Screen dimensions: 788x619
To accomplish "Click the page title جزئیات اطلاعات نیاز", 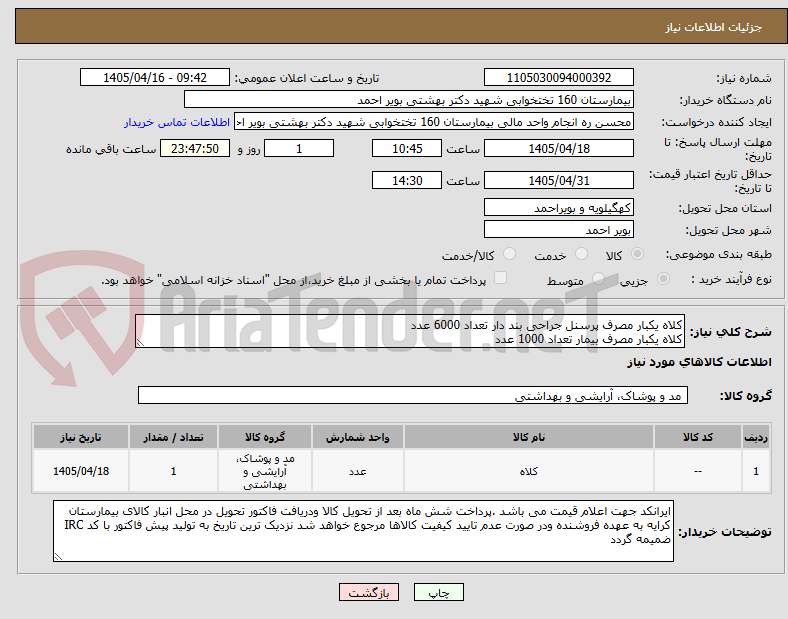I will pyautogui.click(x=714, y=27).
